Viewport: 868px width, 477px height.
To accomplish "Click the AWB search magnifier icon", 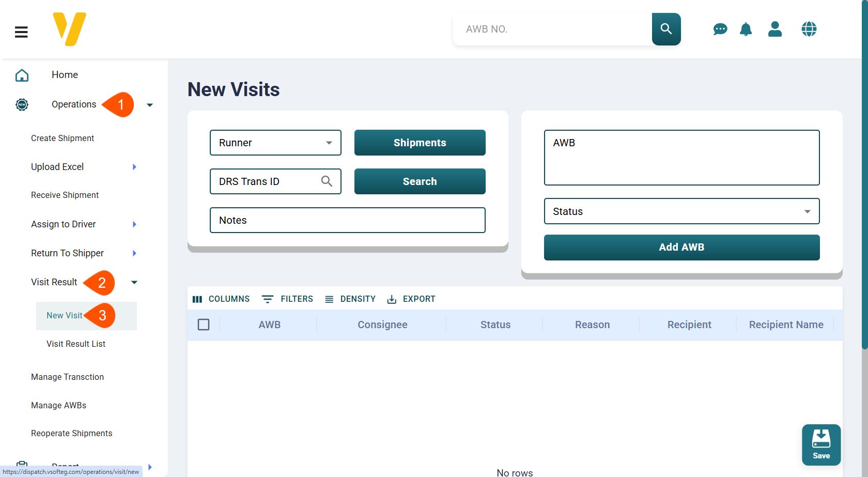I will click(666, 29).
